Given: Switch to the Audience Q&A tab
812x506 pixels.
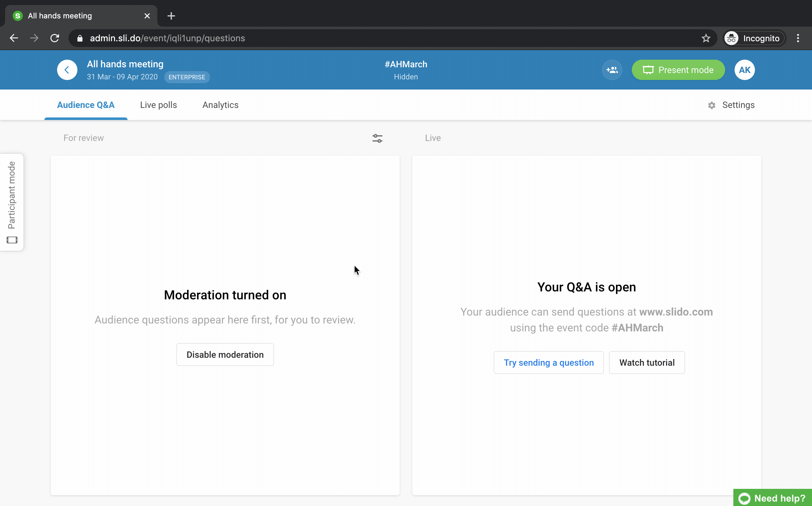Looking at the screenshot, I should coord(86,105).
